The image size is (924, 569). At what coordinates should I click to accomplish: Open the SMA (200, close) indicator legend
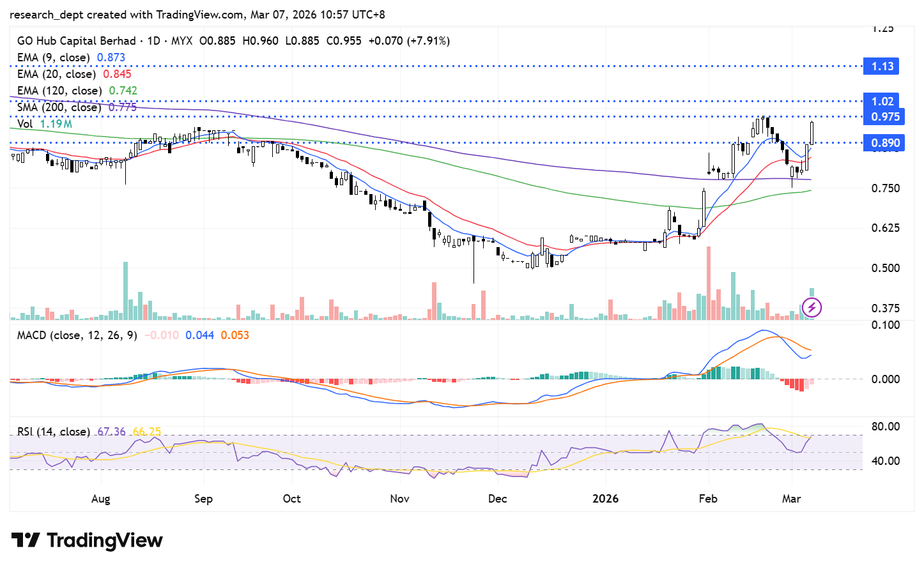coord(59,107)
